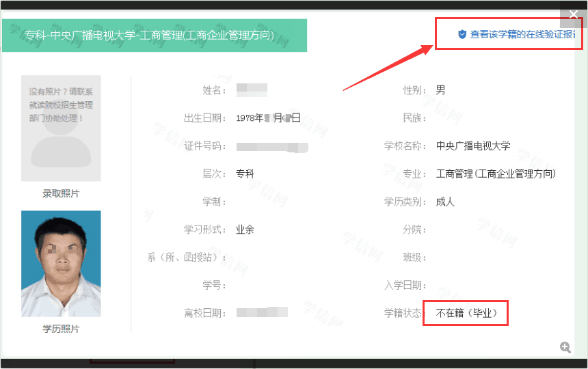Click the 学习形式 value 业余
588x369 pixels.
[x=245, y=230]
